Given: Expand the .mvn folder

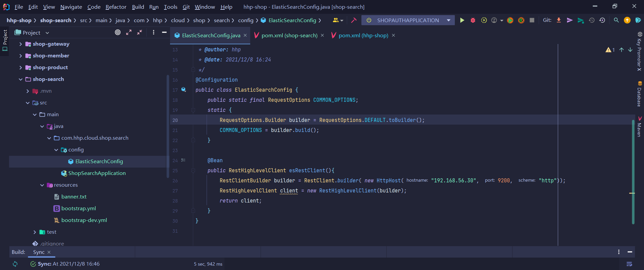Looking at the screenshot, I should pyautogui.click(x=28, y=91).
